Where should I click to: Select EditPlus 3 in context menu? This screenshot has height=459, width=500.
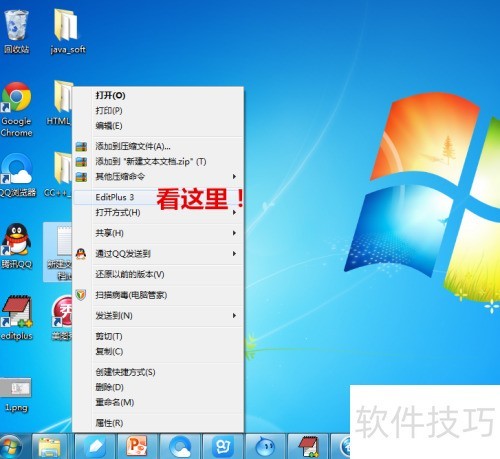[x=158, y=197]
